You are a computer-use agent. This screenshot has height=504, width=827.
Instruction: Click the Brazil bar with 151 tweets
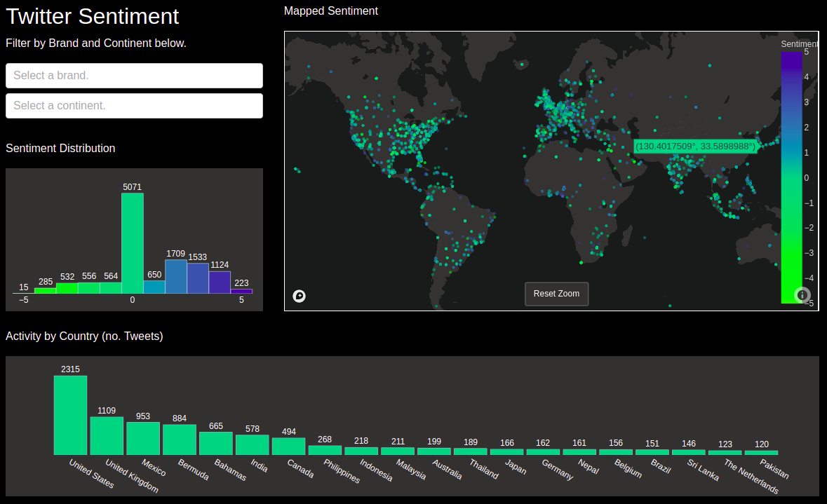click(652, 452)
